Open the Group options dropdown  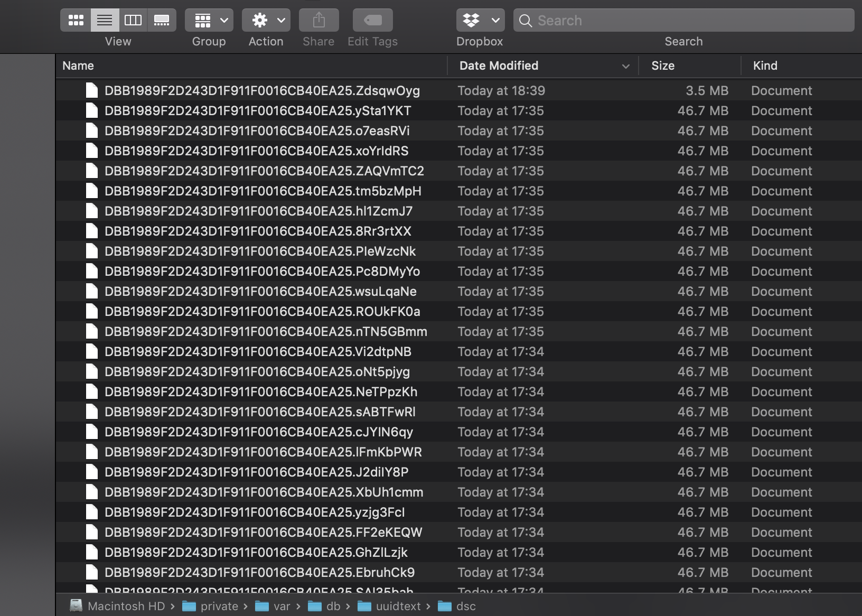209,21
